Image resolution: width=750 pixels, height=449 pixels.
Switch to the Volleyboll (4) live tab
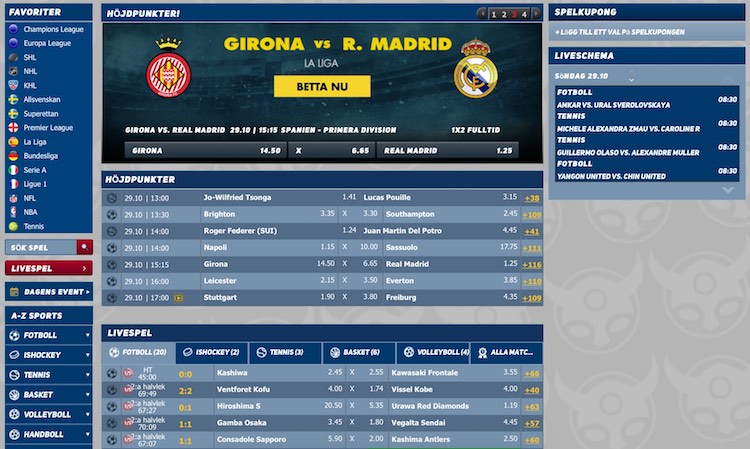(433, 352)
